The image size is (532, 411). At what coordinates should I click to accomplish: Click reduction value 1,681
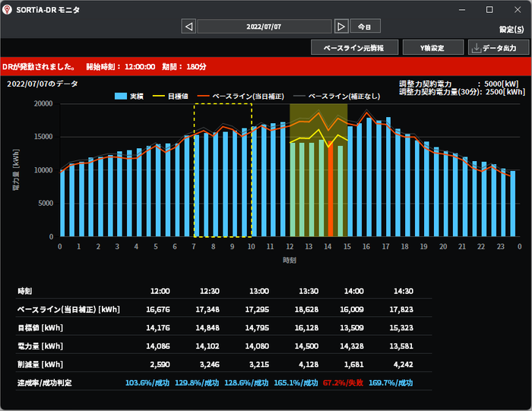pos(354,365)
